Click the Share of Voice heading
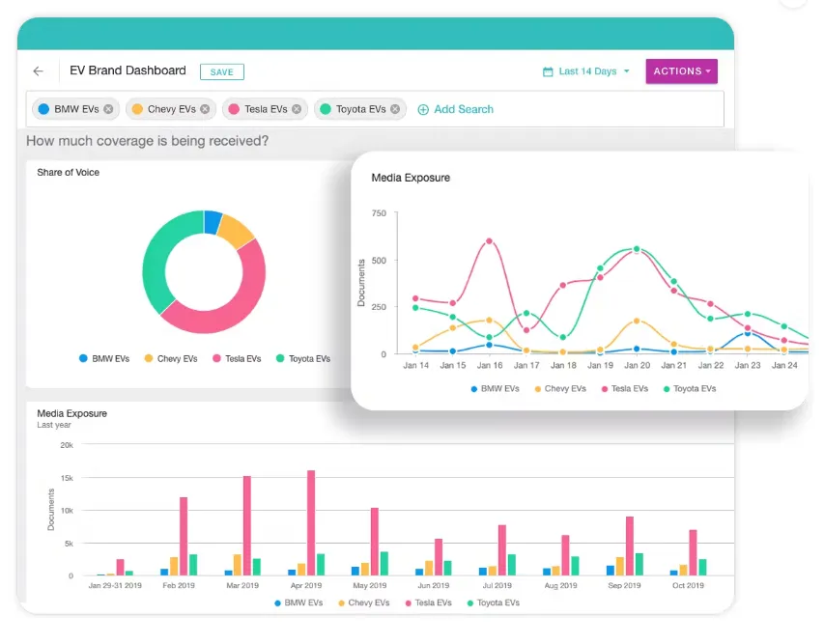 (68, 172)
